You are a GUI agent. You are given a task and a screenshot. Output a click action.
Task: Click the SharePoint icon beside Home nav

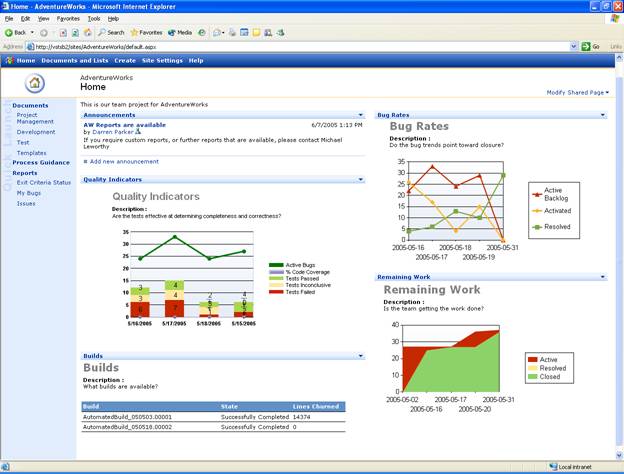pyautogui.click(x=10, y=60)
